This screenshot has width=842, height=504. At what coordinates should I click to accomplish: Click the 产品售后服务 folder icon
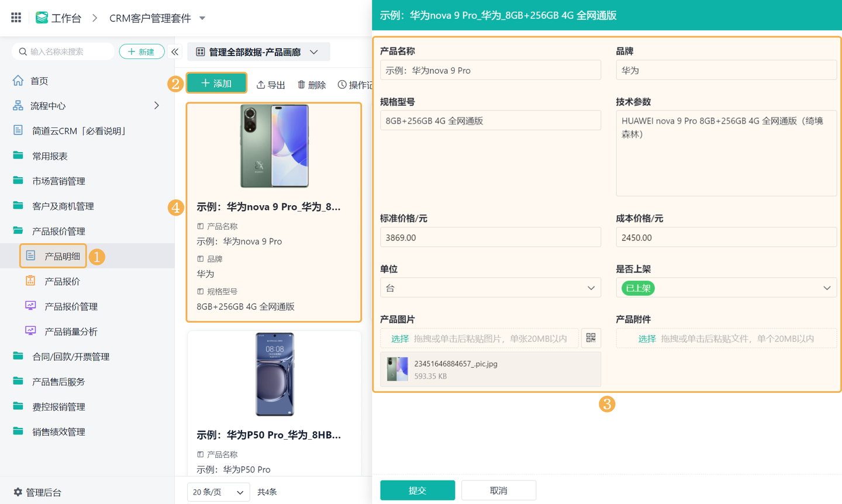coord(18,381)
